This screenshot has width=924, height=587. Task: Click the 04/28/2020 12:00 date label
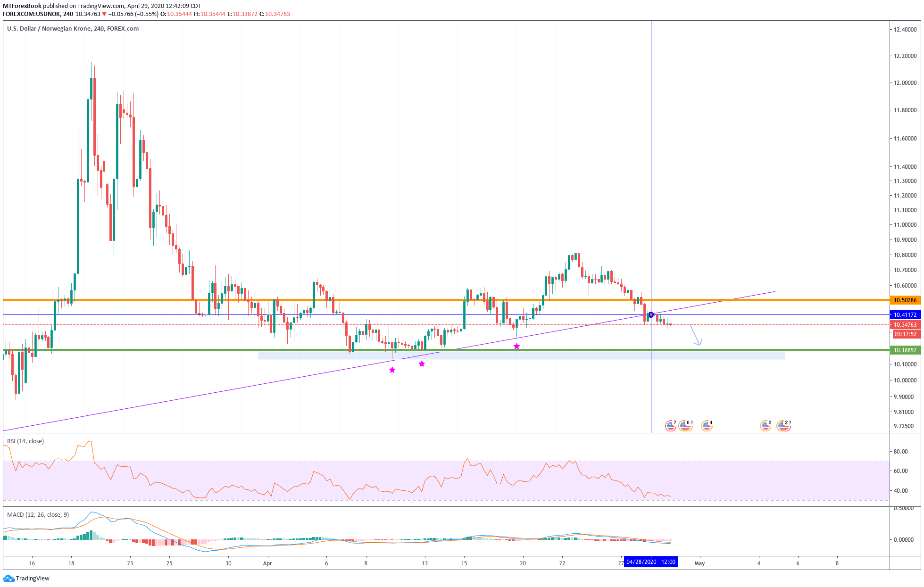(651, 562)
